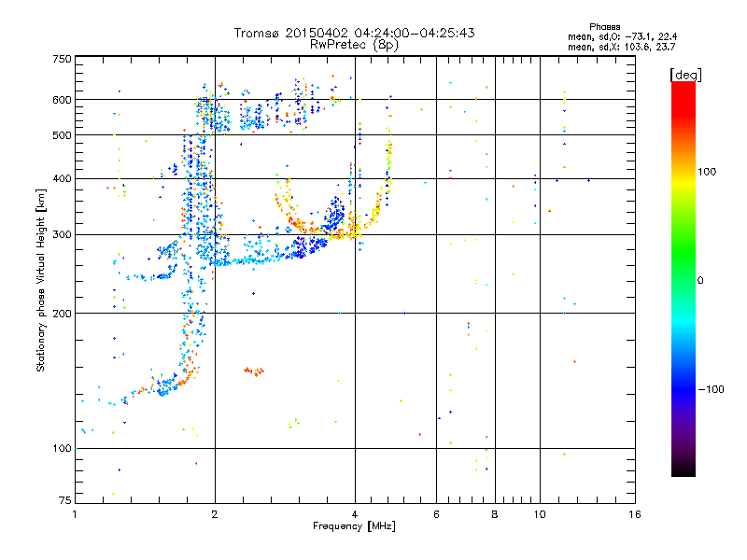Screen dimensions: 747x560
Task: Click the green region of the colorbar near 0
Action: tap(684, 272)
